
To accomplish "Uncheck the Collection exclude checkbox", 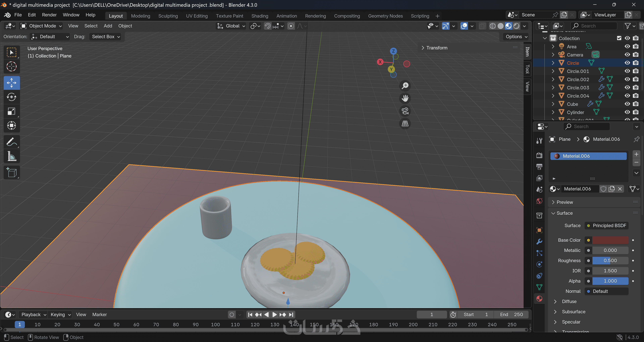I will [x=619, y=38].
